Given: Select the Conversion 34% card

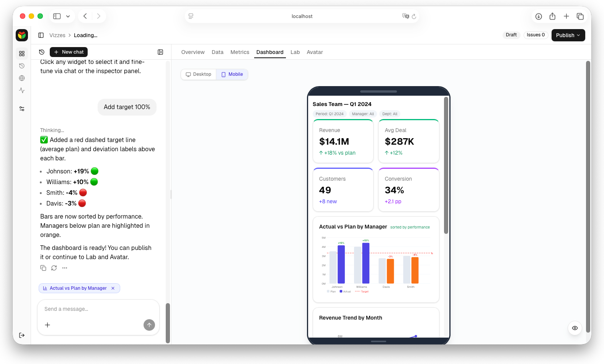Looking at the screenshot, I should coord(409,190).
